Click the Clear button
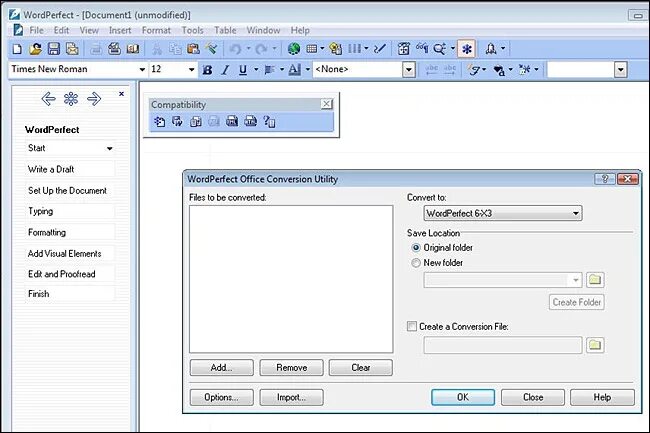650x433 pixels. click(361, 368)
